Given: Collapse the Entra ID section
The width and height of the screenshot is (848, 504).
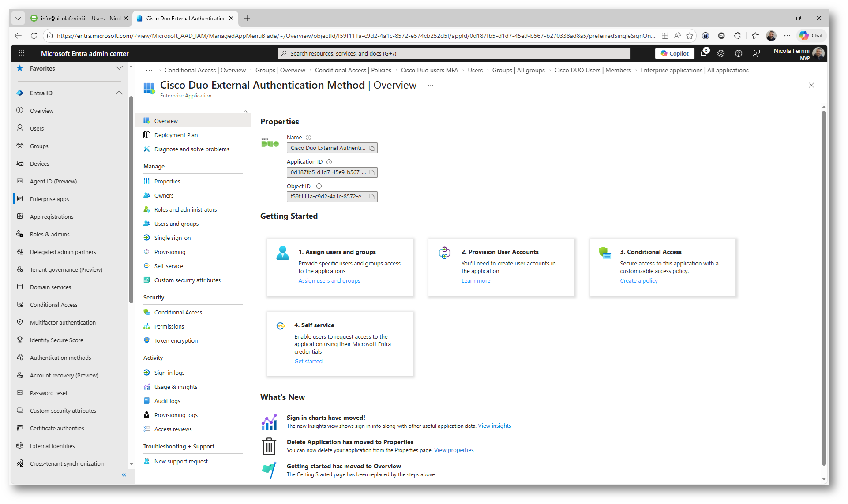Looking at the screenshot, I should point(119,93).
